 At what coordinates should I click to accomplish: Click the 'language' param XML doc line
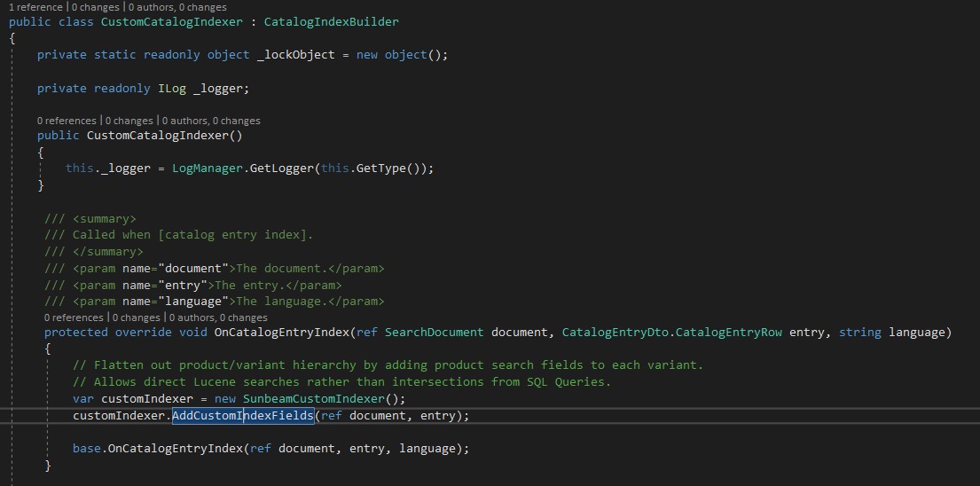215,302
